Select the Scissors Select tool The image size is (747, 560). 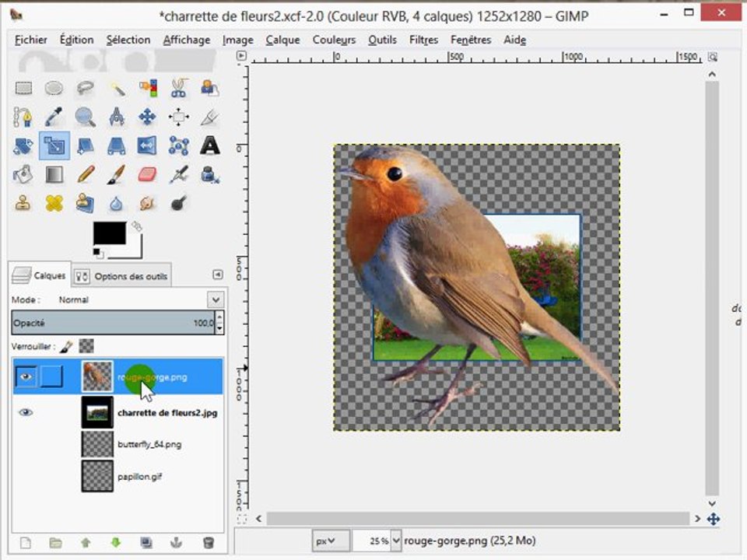(179, 88)
